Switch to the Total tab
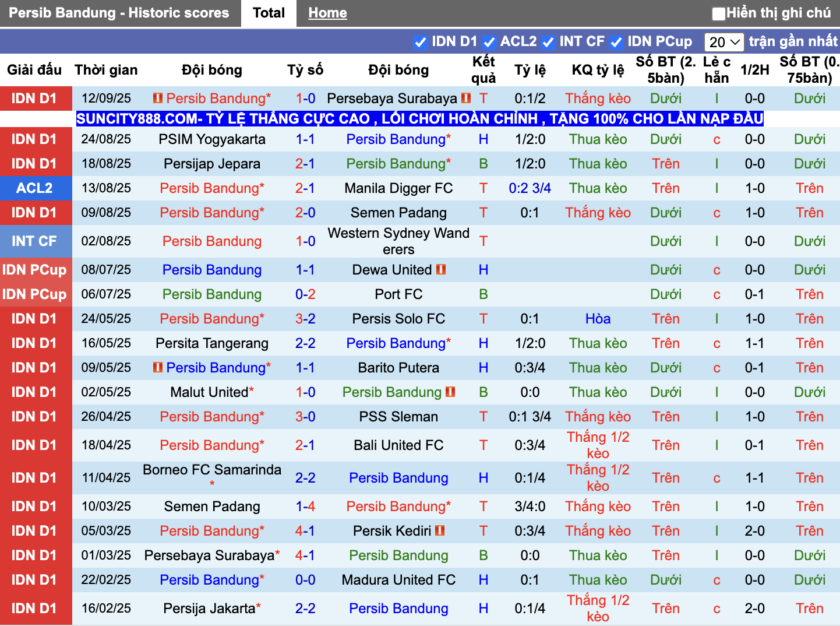 coord(269,13)
